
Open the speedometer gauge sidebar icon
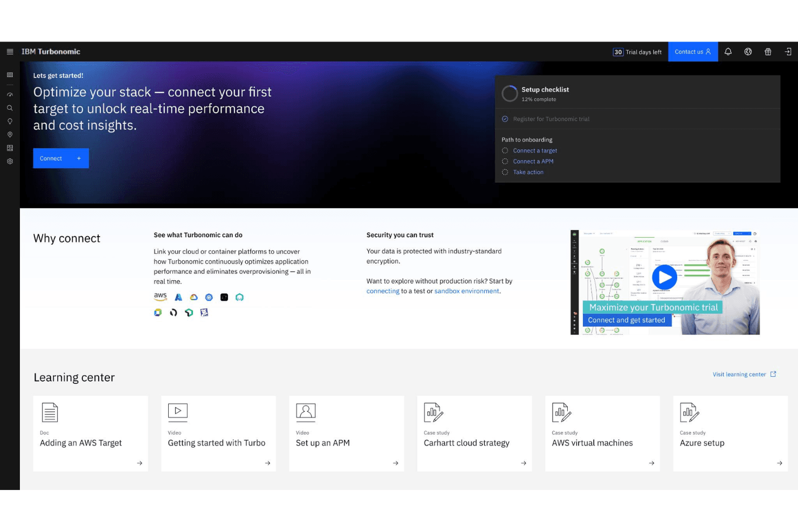(10, 94)
